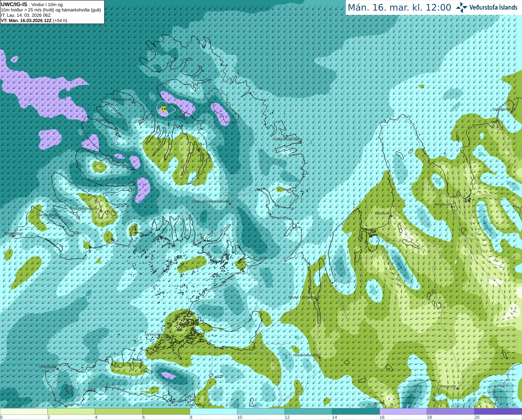Click the legend scale number 10
Screen dimensions: 522x420
240,417
